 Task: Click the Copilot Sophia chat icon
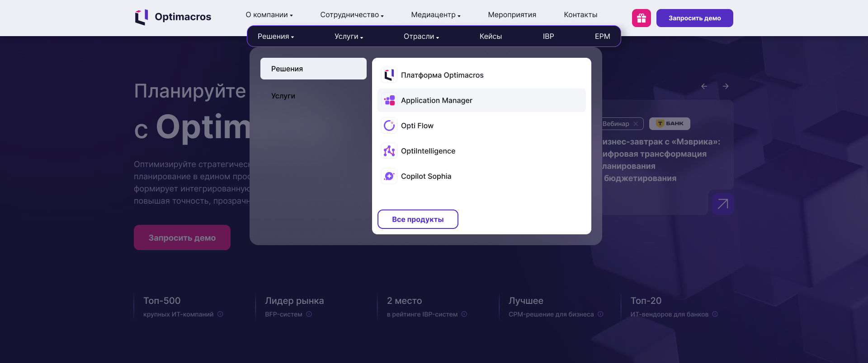point(389,176)
